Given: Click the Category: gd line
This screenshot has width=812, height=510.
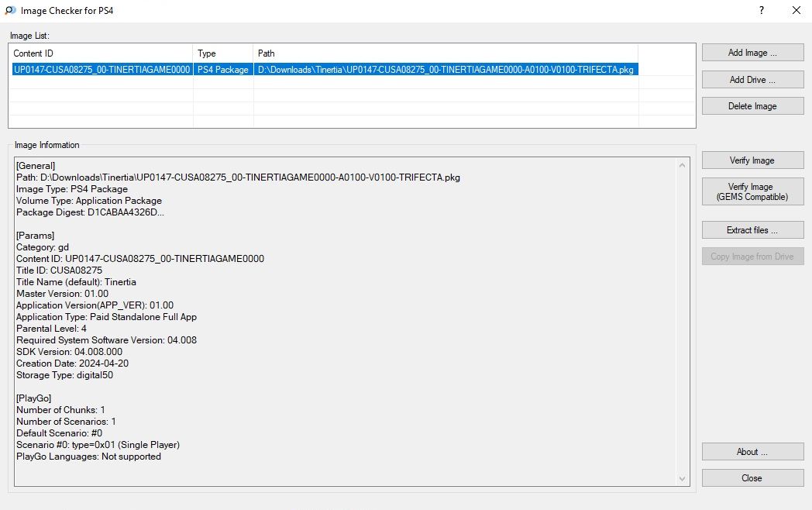Looking at the screenshot, I should 43,247.
